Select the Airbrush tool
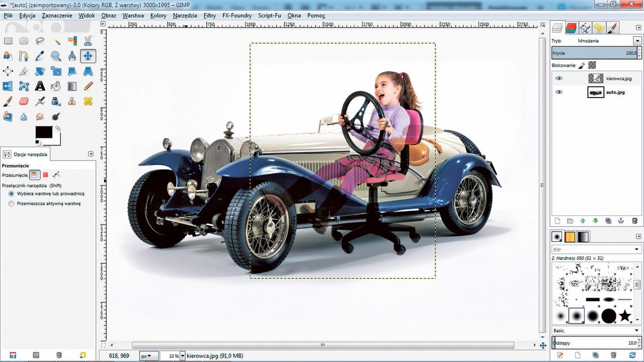Image resolution: width=644 pixels, height=362 pixels. (x=40, y=102)
